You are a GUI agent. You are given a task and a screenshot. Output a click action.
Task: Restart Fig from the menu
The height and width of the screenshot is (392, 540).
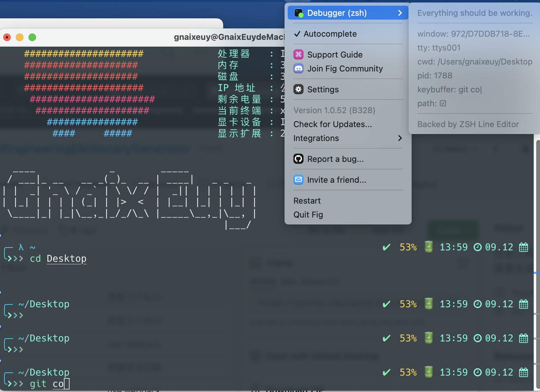[307, 201]
